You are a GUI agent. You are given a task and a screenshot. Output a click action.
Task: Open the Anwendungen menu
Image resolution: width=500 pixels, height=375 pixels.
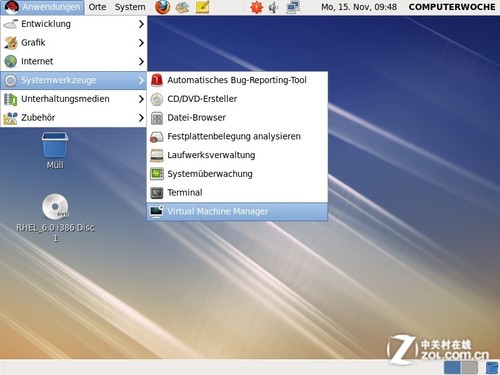click(42, 7)
